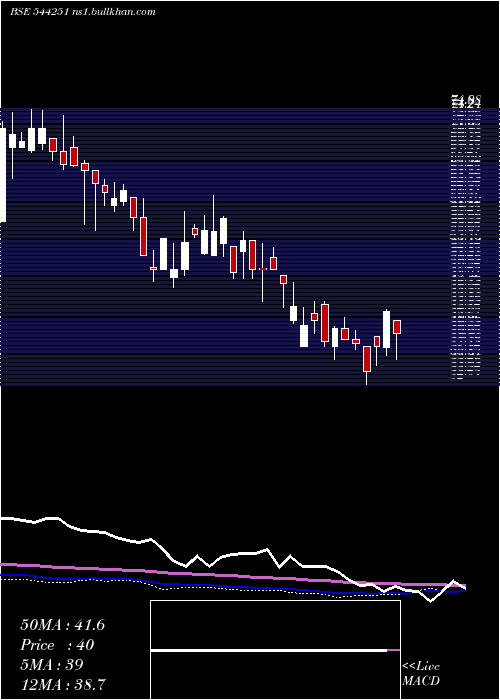Click the '12MA : 38.7' value
Viewport: 500px width, 700px height.
point(63,684)
